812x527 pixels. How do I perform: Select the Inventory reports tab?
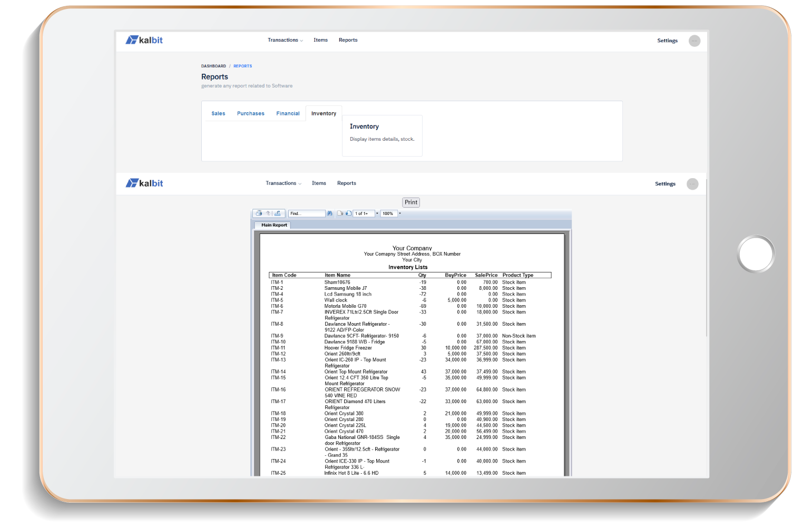coord(324,113)
